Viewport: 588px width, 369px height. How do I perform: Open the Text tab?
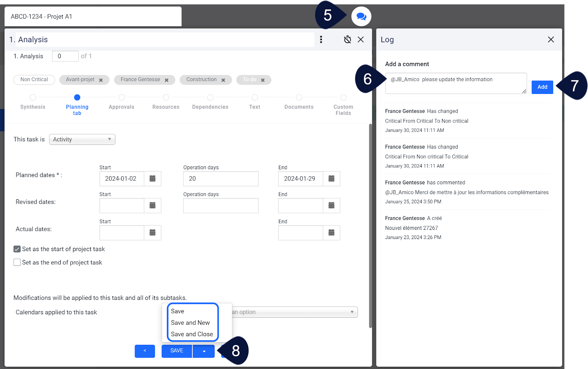[255, 102]
